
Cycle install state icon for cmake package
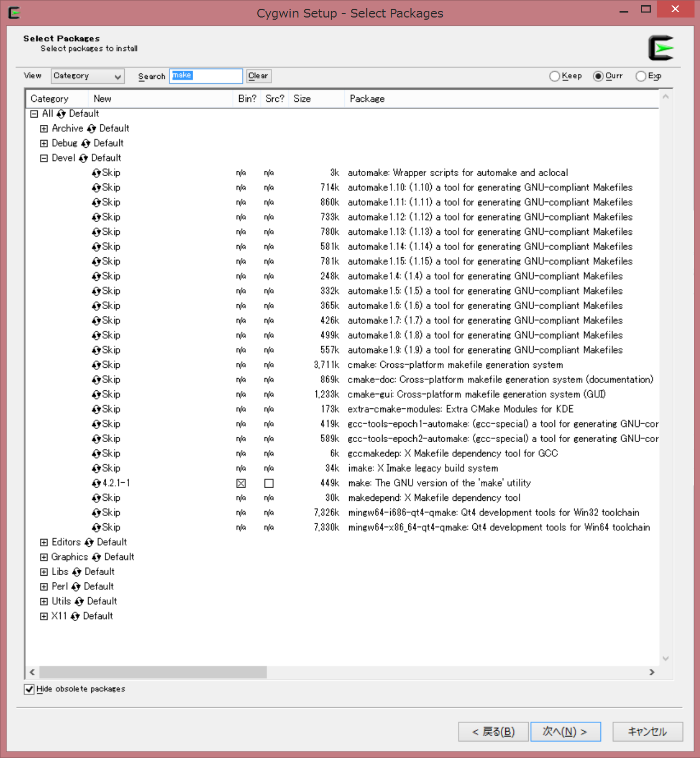coord(97,364)
